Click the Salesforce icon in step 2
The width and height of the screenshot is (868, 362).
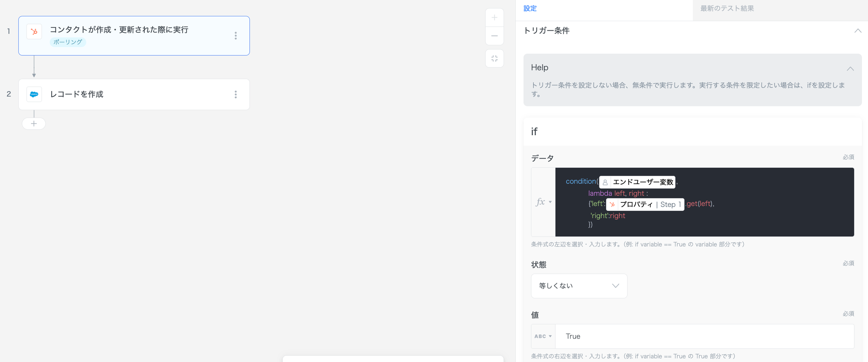34,94
